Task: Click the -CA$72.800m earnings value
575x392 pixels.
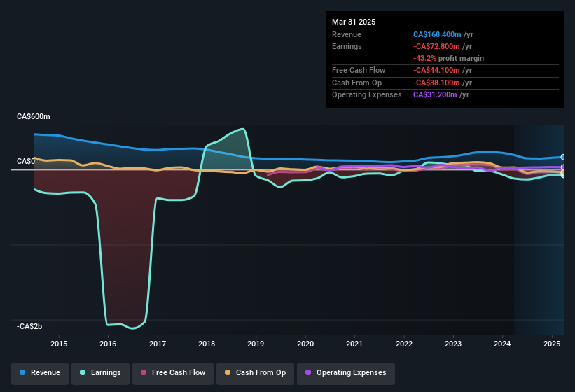Action: coord(436,46)
